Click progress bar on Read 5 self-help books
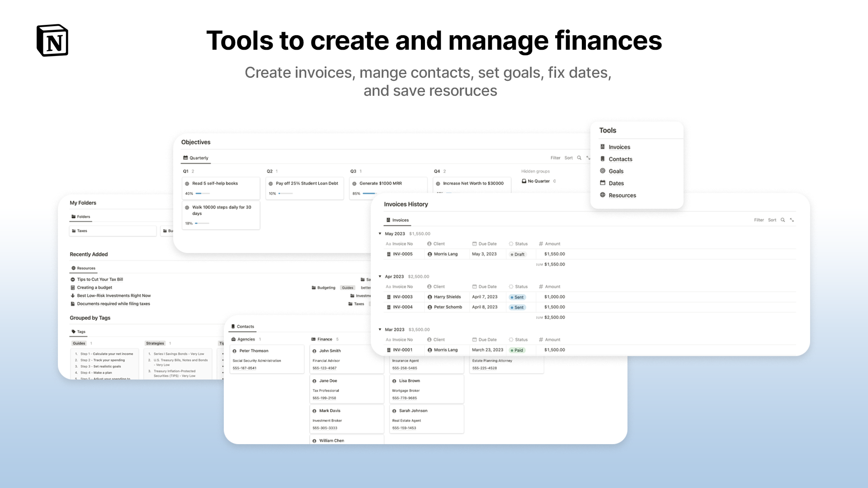868x488 pixels. pyautogui.click(x=202, y=193)
